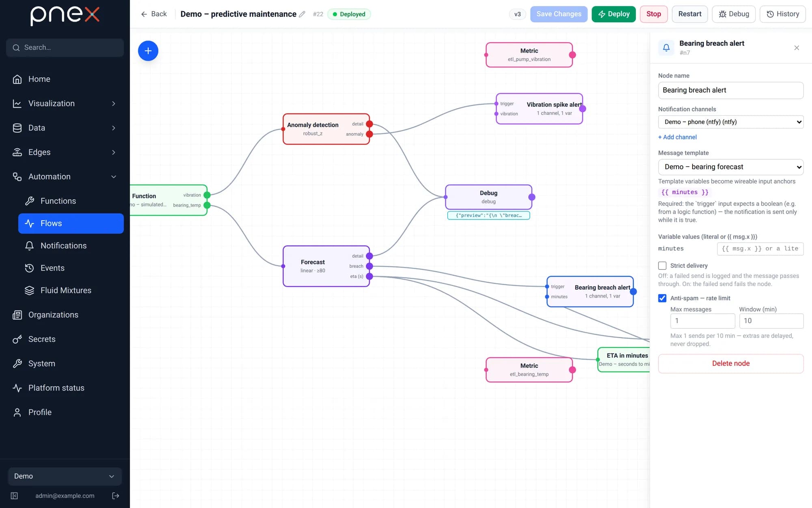The image size is (812, 508).
Task: Open the Notification channels dropdown
Action: [730, 122]
